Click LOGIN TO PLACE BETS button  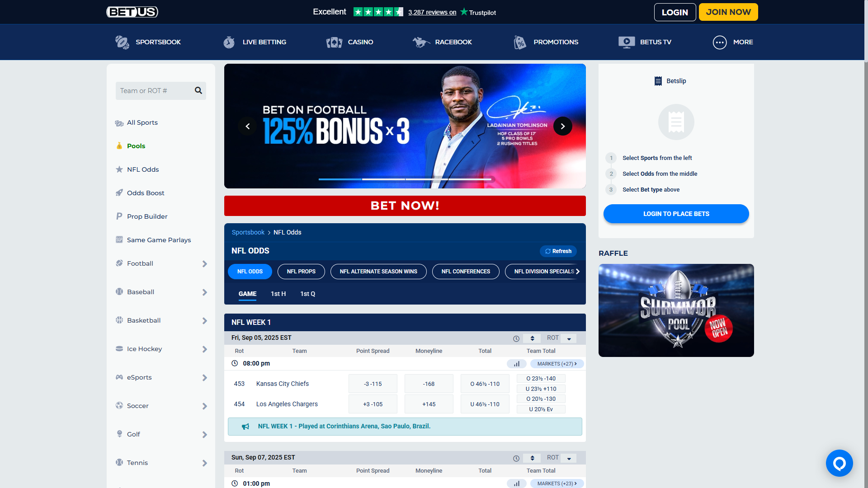tap(676, 214)
